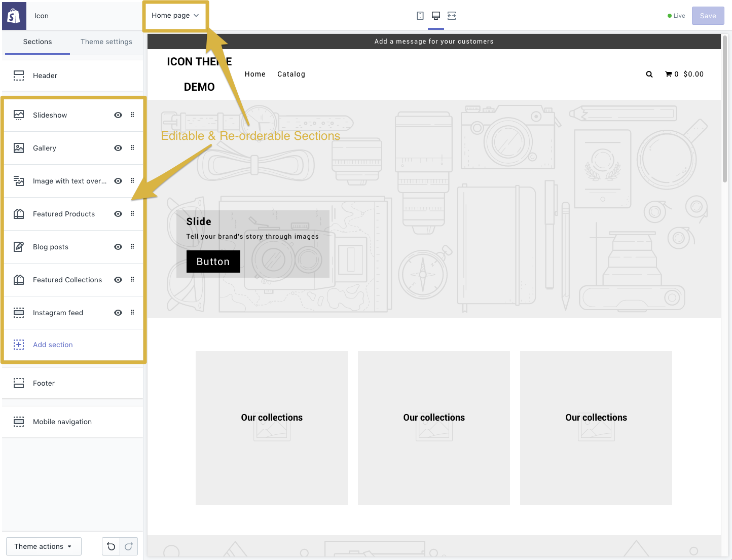Image resolution: width=732 pixels, height=560 pixels.
Task: Open the cart icon in preview header
Action: 668,74
